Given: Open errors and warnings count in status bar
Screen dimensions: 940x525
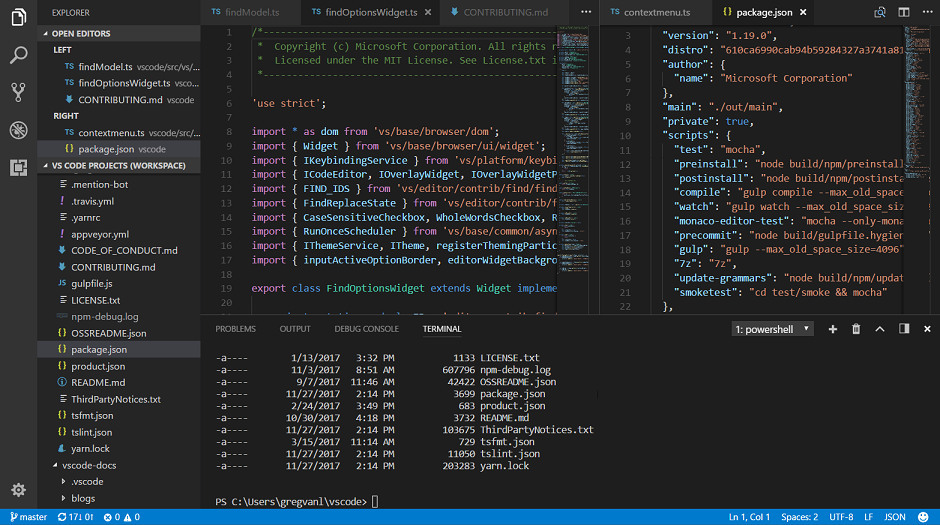Looking at the screenshot, I should [x=122, y=517].
